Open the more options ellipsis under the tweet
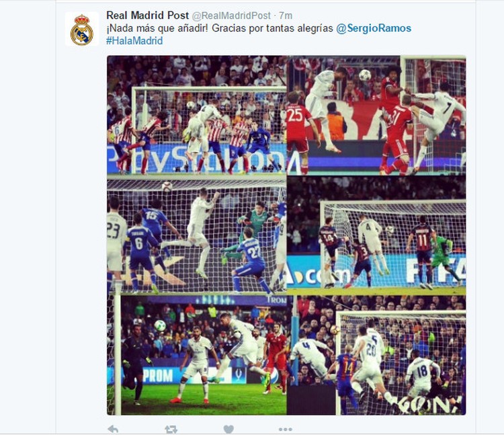The height and width of the screenshot is (435, 504). (x=286, y=429)
